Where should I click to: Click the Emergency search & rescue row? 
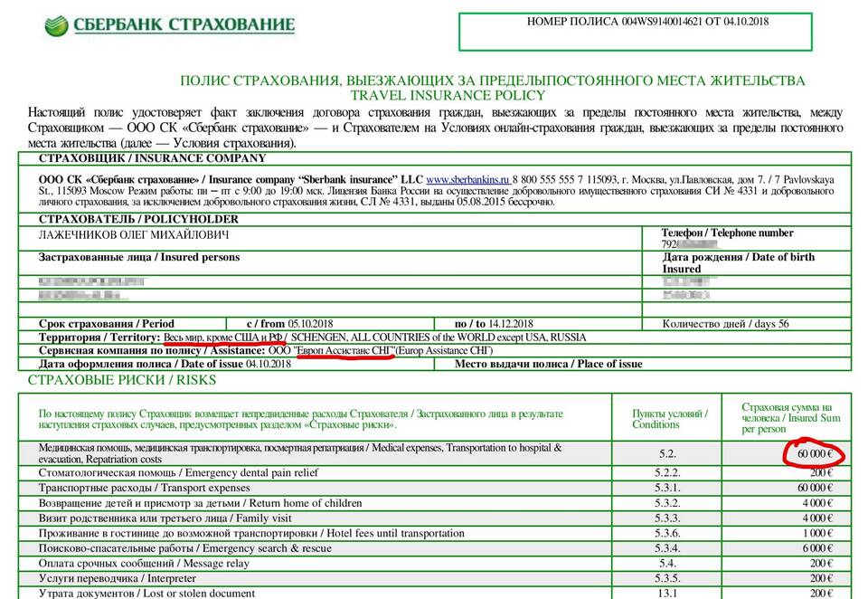pos(184,548)
